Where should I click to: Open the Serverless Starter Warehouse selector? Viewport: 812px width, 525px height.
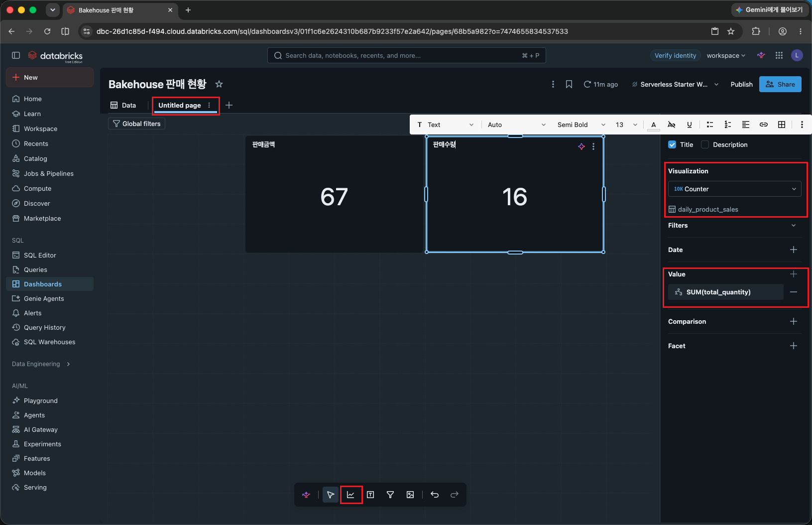pos(675,84)
